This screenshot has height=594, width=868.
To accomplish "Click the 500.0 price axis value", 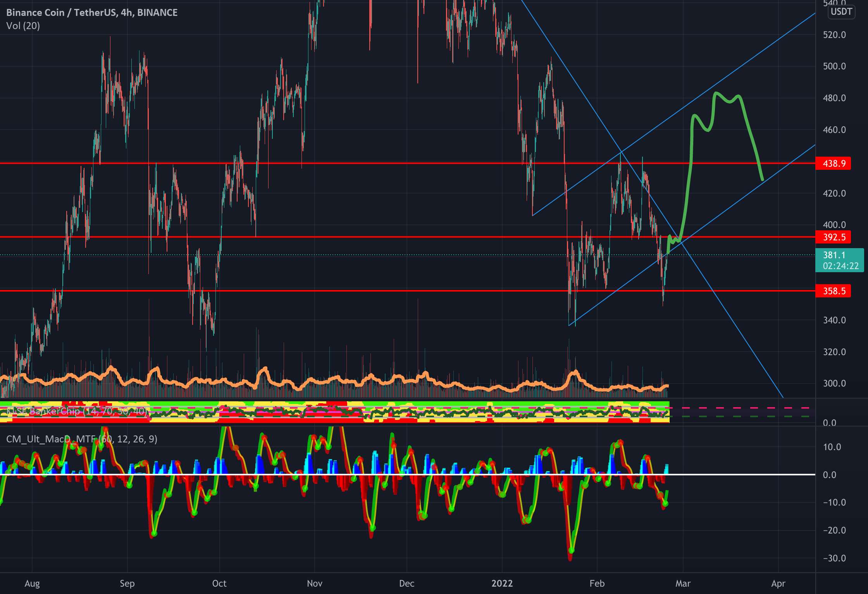I will (x=834, y=66).
